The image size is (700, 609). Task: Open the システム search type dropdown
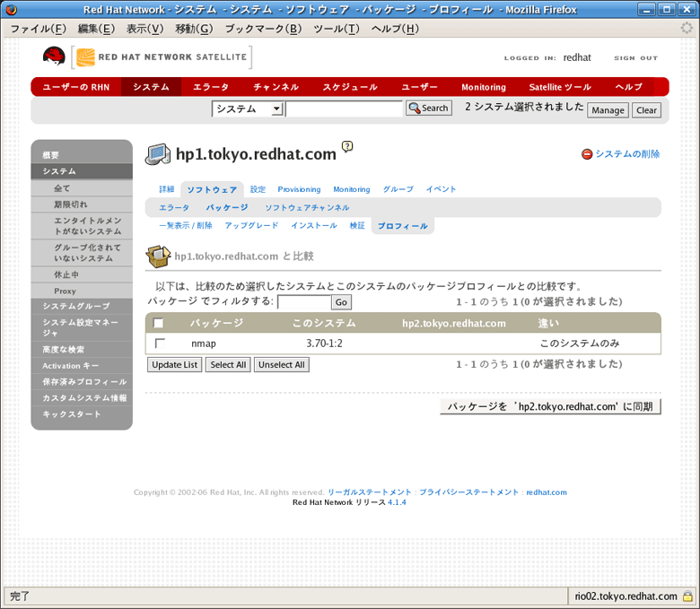[x=248, y=109]
